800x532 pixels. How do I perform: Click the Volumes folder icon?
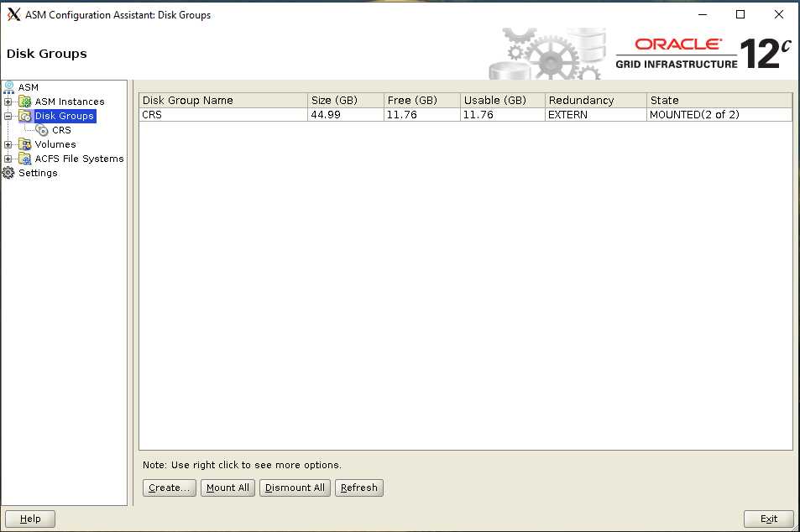pos(25,144)
